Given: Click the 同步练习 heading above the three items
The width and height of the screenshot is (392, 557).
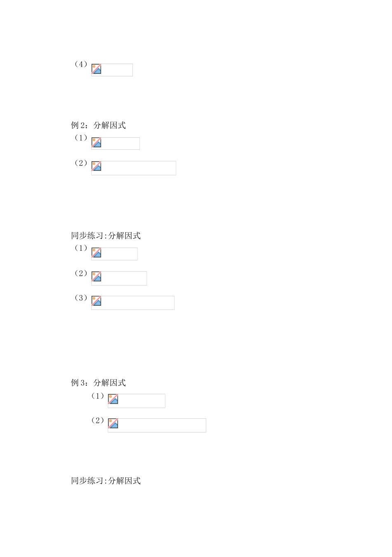Looking at the screenshot, I should [106, 236].
